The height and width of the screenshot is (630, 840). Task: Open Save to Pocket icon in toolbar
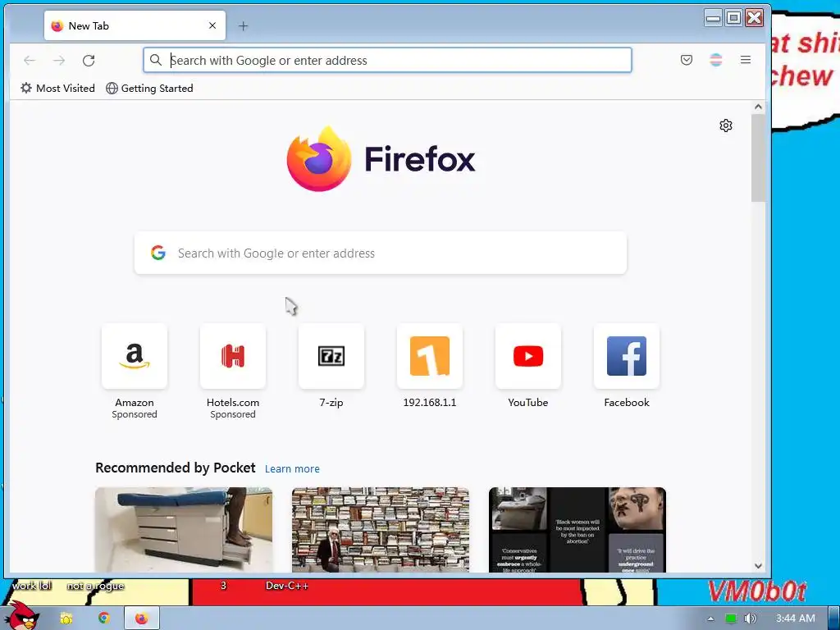tap(687, 60)
